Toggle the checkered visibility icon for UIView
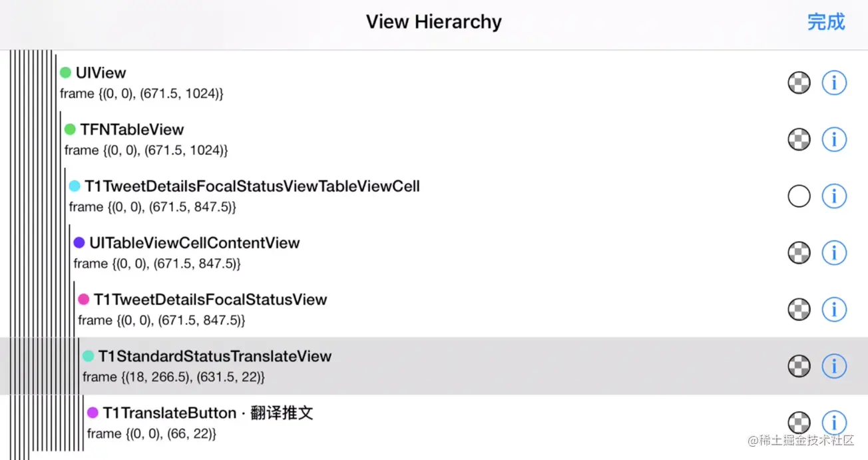The width and height of the screenshot is (868, 460). (799, 83)
